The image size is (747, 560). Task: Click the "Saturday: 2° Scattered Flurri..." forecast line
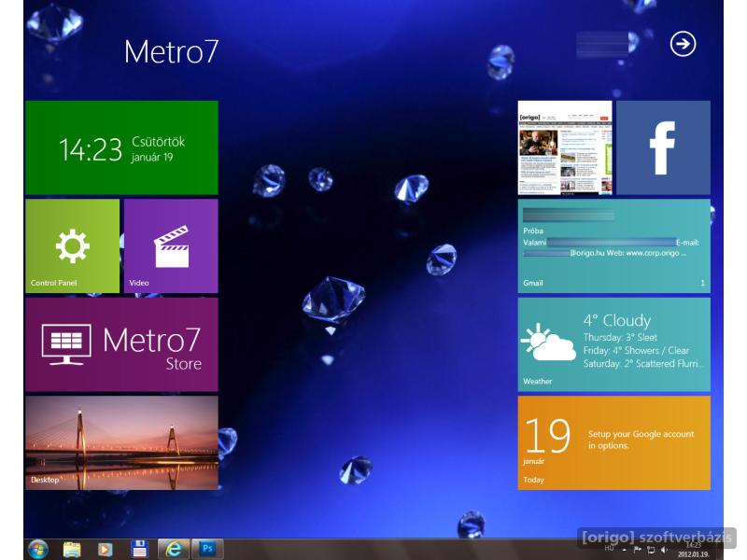643,364
